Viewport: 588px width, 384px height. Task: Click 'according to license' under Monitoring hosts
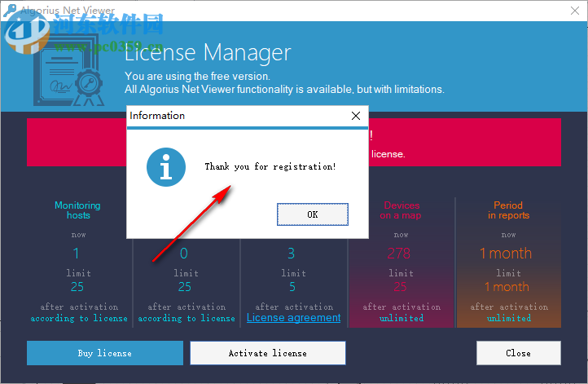[79, 318]
